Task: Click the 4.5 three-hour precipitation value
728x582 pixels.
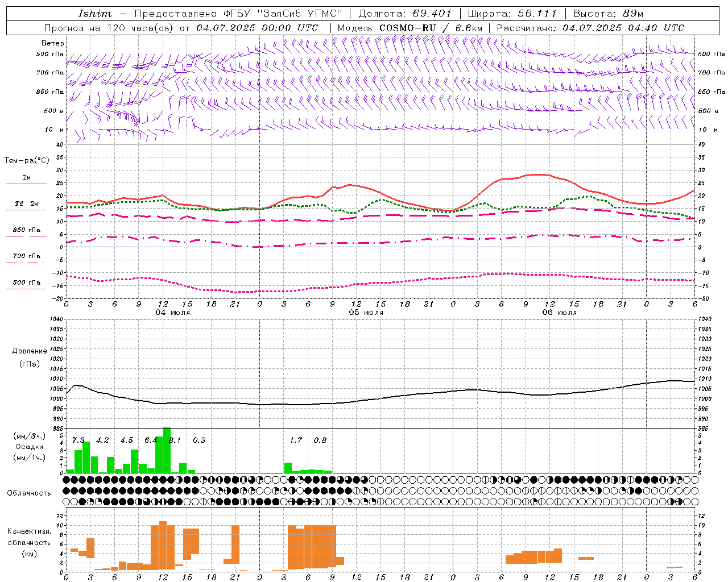Action: (x=126, y=440)
